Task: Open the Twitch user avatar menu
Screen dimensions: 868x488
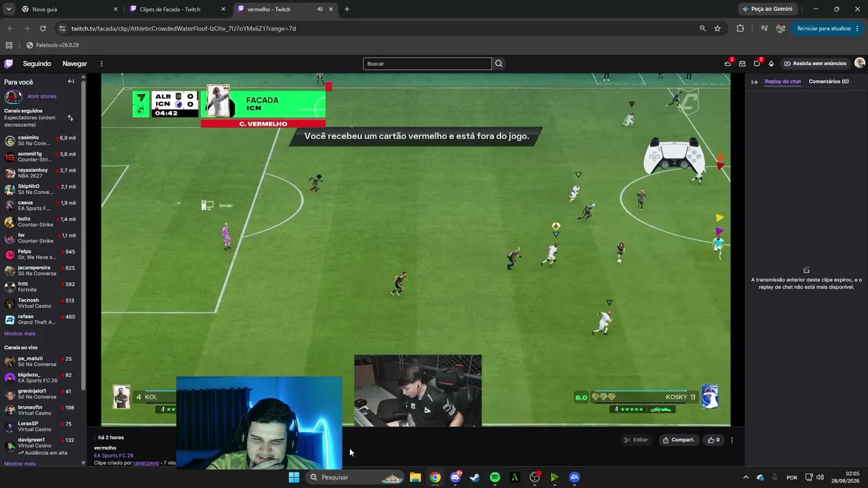Action: coord(859,63)
